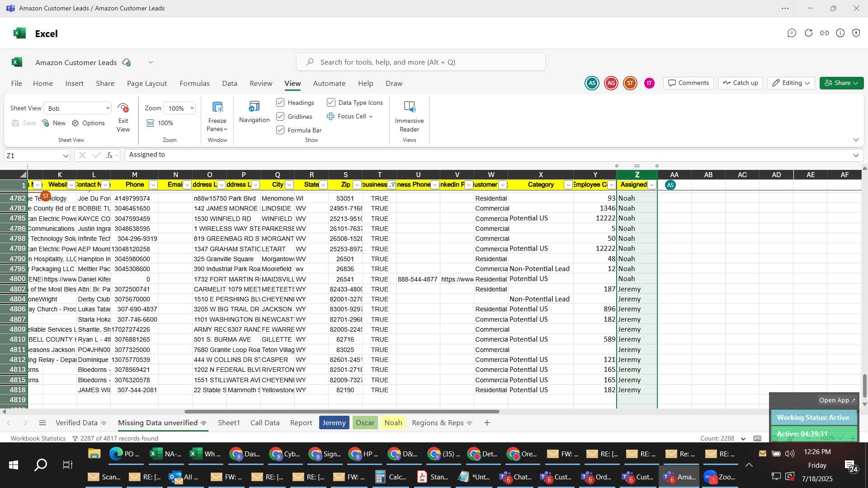
Task: Open the More options ellipsis in title bar
Action: coord(785,9)
